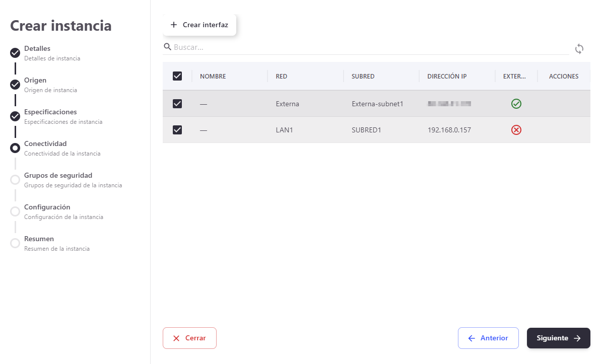Toggle the select-all checkbox in table header
The image size is (601, 364).
pyautogui.click(x=177, y=76)
